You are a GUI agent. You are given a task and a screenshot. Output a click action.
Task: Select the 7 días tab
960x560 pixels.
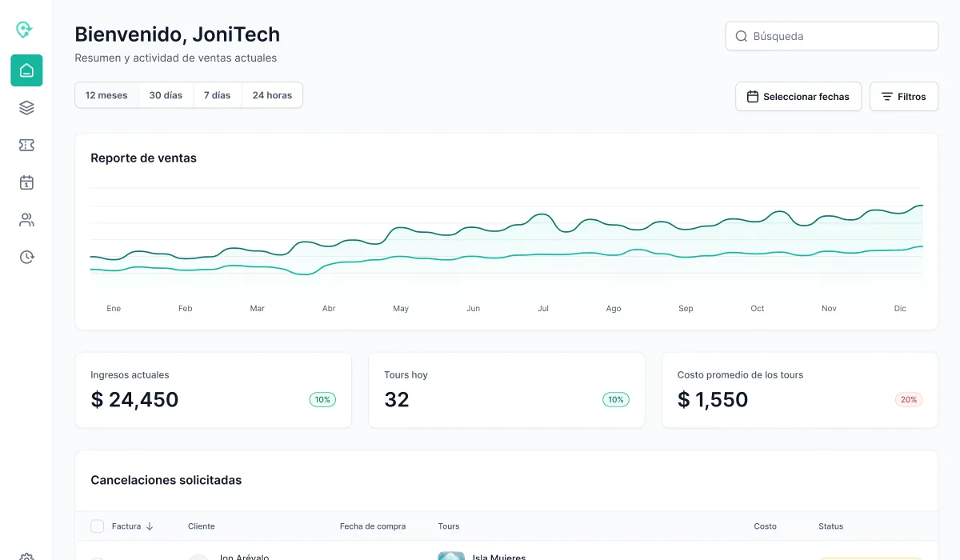217,95
